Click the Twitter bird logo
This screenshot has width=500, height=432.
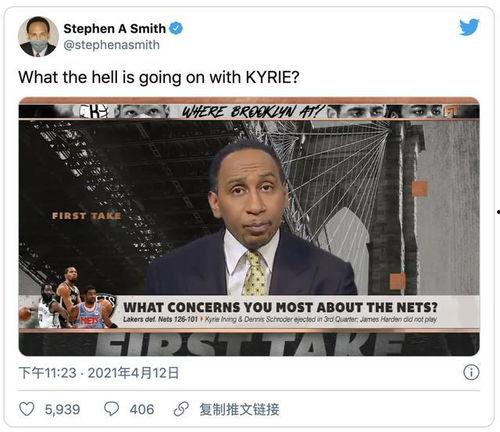pos(469,27)
